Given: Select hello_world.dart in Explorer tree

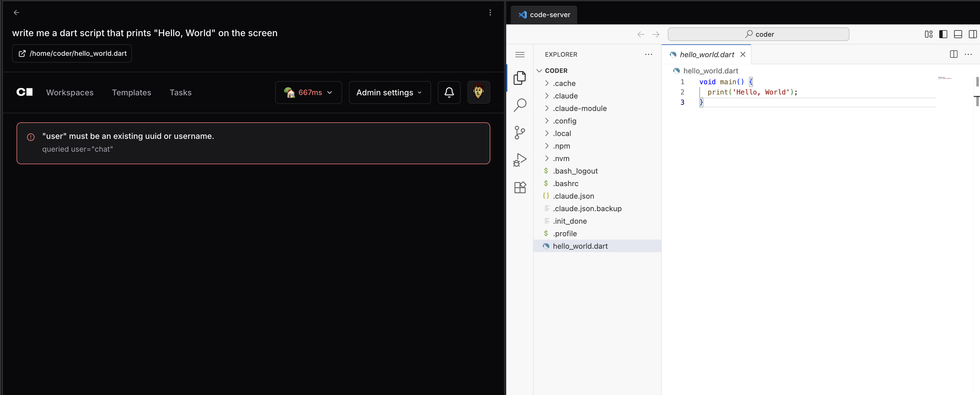Looking at the screenshot, I should [597, 246].
